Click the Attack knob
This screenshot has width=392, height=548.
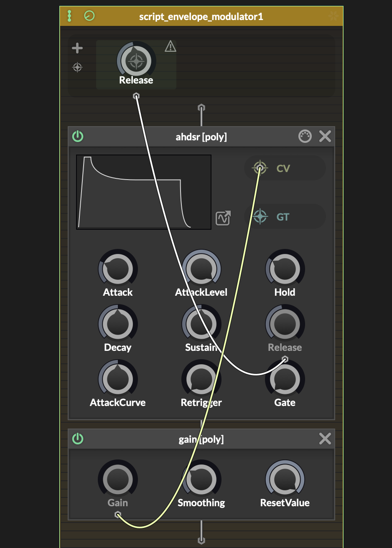coord(118,269)
